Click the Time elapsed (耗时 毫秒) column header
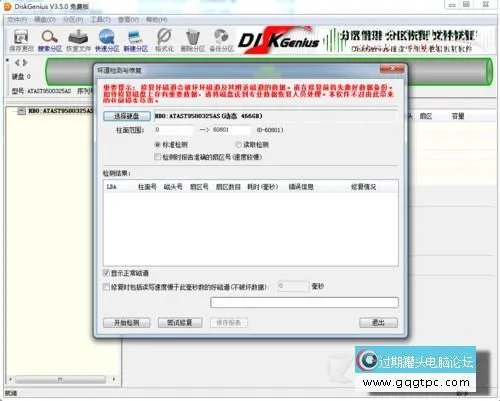Screen dimensions: 500x401 [263, 187]
